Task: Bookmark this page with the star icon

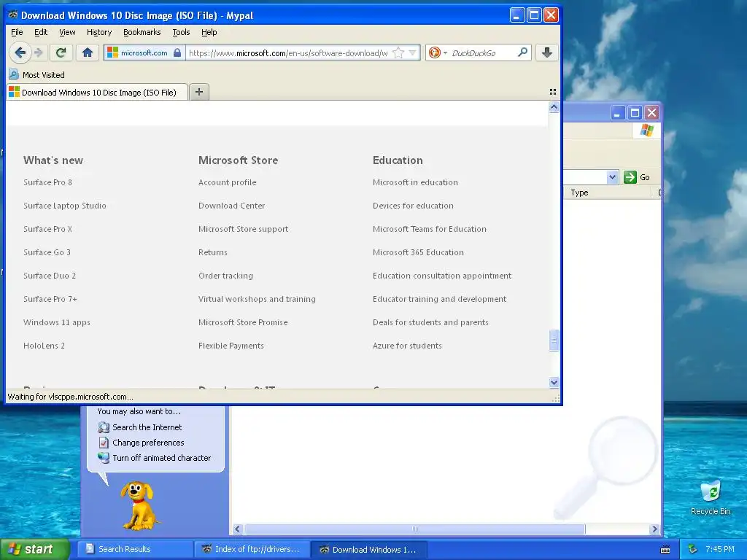Action: (x=398, y=52)
